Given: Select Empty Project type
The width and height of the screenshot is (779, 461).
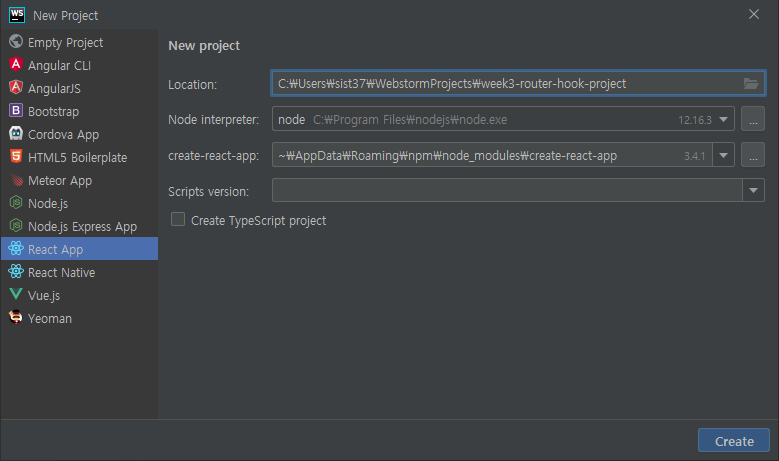Looking at the screenshot, I should [79, 42].
